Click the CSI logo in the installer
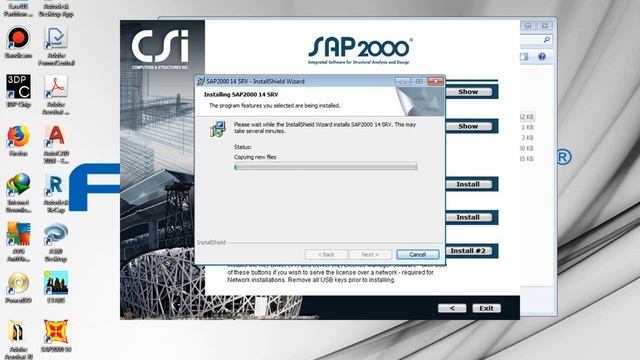Viewport: 640px width, 360px height. point(160,48)
